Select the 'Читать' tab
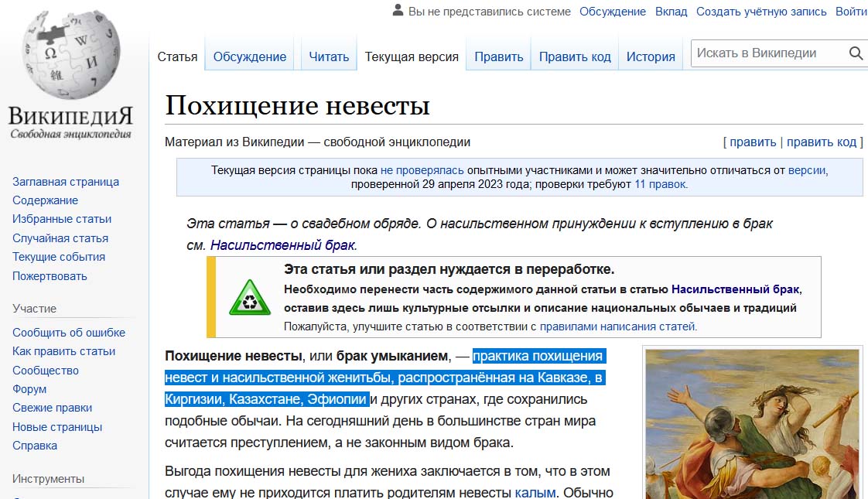This screenshot has width=868, height=499. (x=329, y=56)
